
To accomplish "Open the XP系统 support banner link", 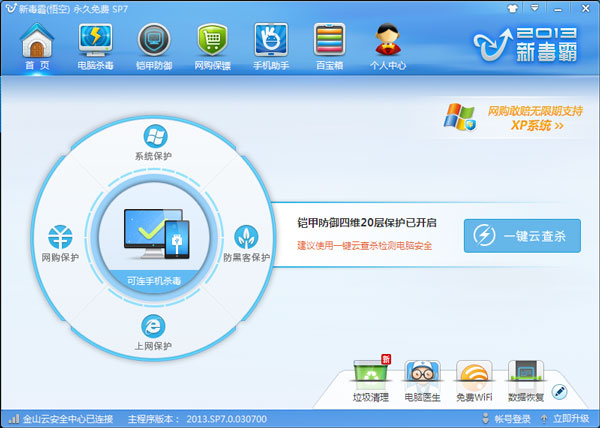I will [x=535, y=118].
